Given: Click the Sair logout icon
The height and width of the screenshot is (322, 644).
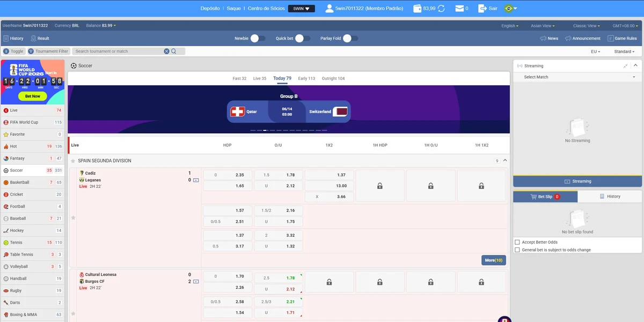Looking at the screenshot, I should [x=482, y=9].
